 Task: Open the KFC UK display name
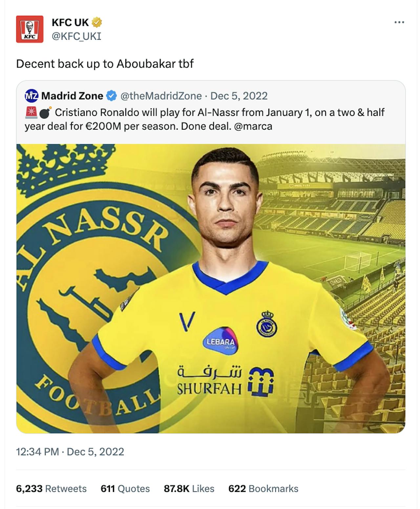pyautogui.click(x=70, y=22)
